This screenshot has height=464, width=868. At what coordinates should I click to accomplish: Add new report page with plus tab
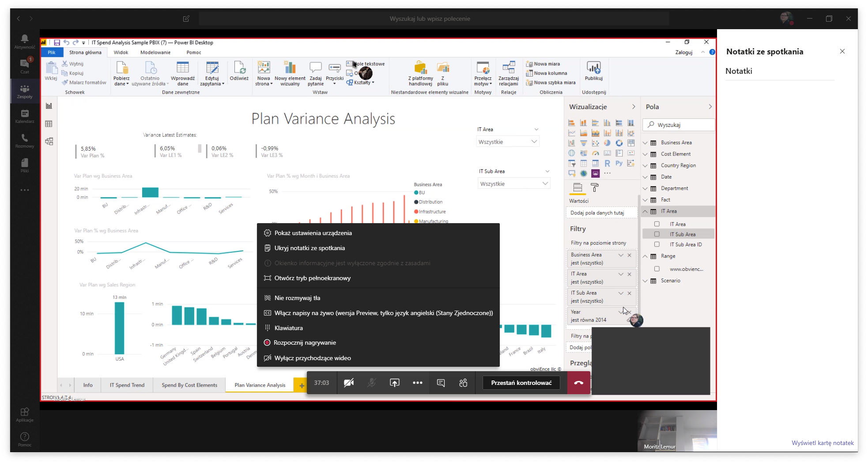pyautogui.click(x=301, y=385)
